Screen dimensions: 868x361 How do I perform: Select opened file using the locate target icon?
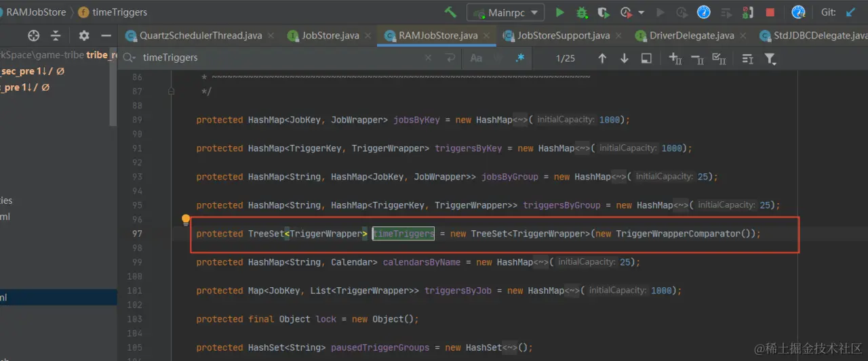(x=33, y=36)
